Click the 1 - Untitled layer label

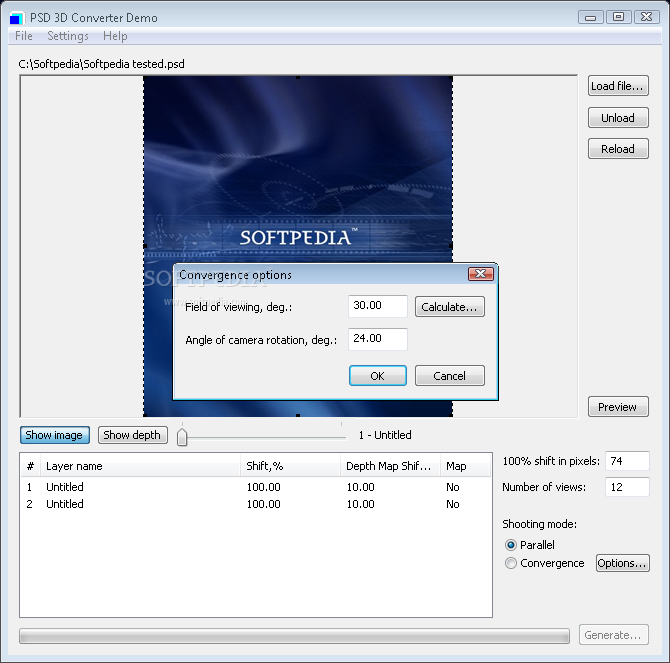(385, 435)
